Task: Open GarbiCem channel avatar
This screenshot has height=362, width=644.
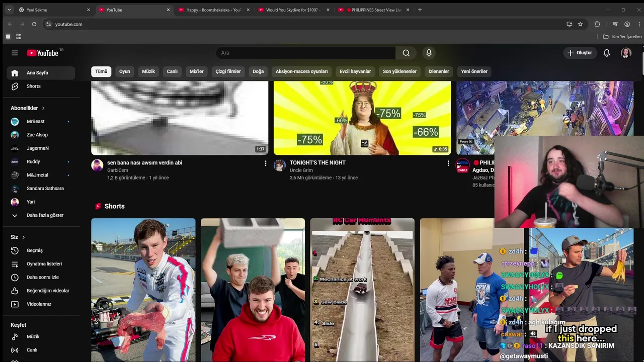Action: [97, 165]
